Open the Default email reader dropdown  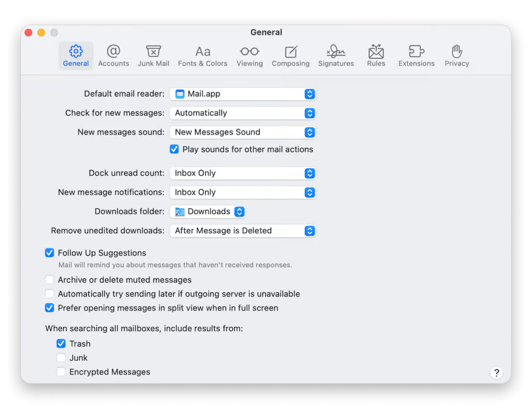(x=242, y=94)
